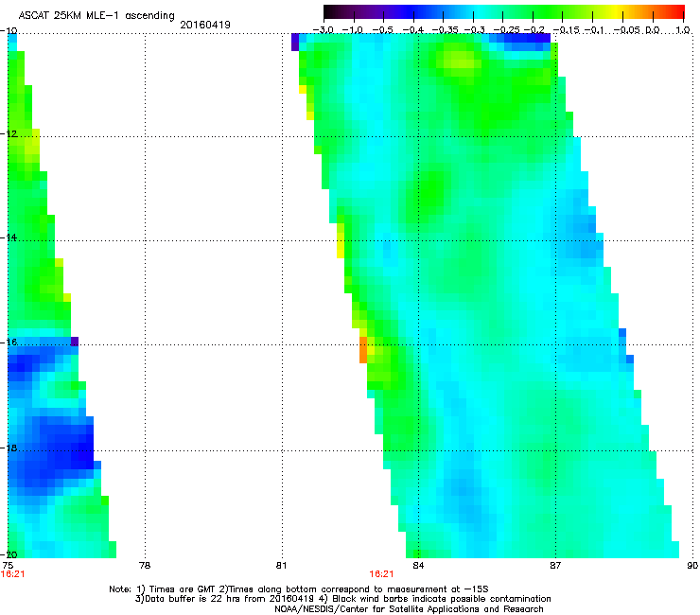Click the red "16:21" time beside longitude 84
This screenshot has height=615, width=700.
[x=382, y=574]
